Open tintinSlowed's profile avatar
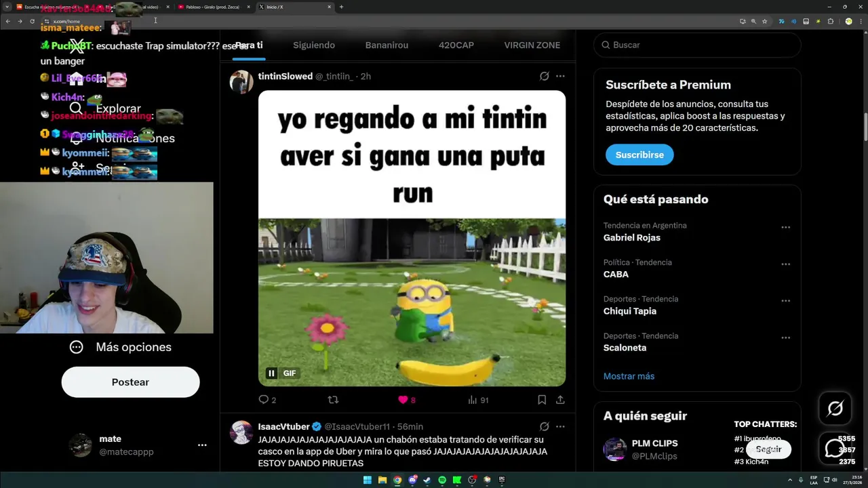The height and width of the screenshot is (488, 868). tap(241, 81)
